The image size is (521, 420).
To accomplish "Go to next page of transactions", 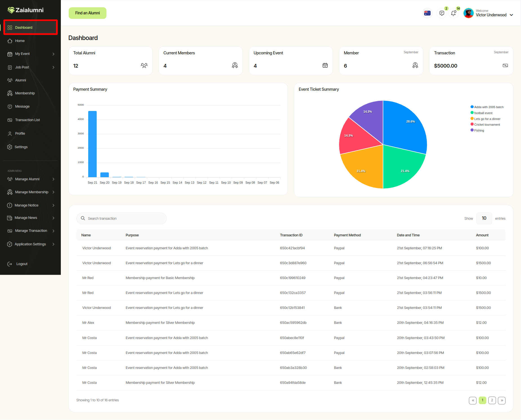I will point(502,400).
